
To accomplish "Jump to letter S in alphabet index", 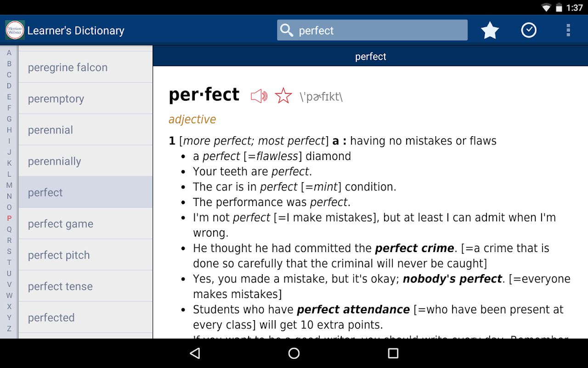I will click(x=9, y=252).
